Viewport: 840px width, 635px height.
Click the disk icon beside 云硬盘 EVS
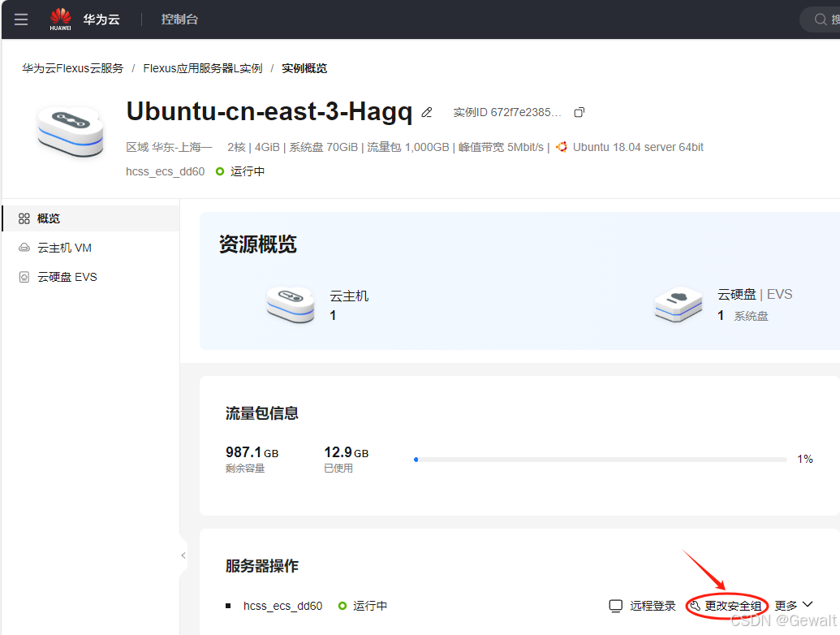(24, 277)
